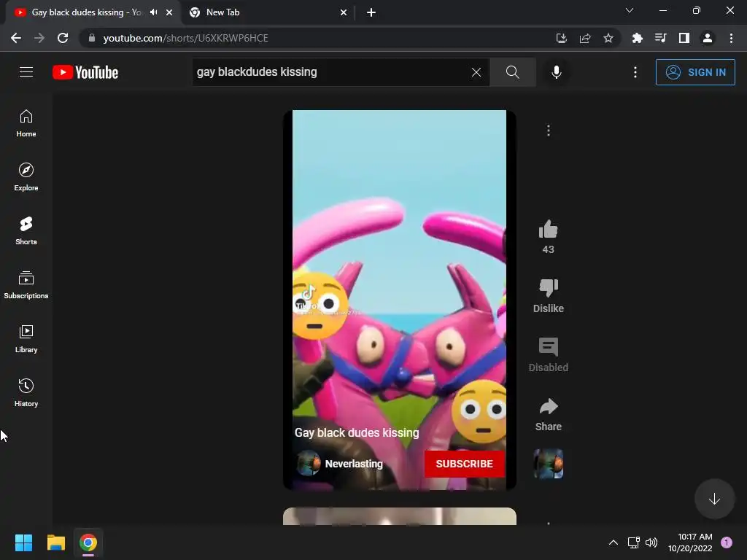Show hidden system tray icons
The width and height of the screenshot is (747, 560).
pos(613,542)
